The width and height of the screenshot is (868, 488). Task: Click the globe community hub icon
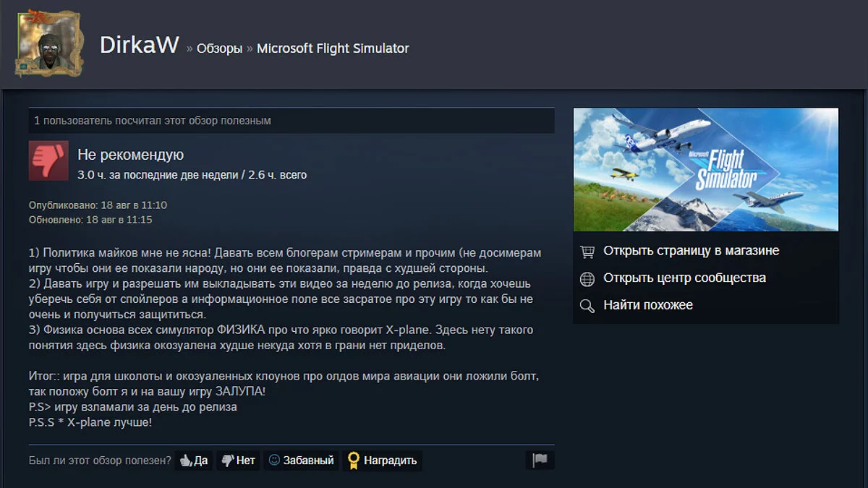[x=587, y=278]
